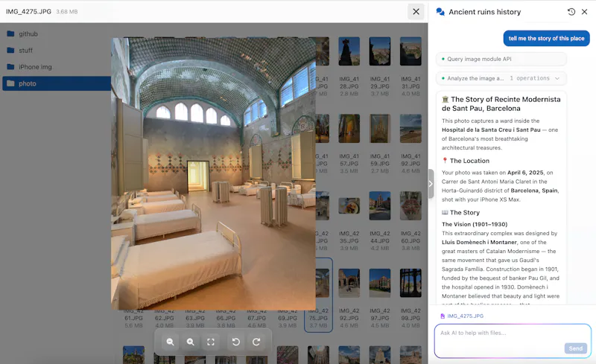Toggle fullscreen view of the image

[x=211, y=342]
